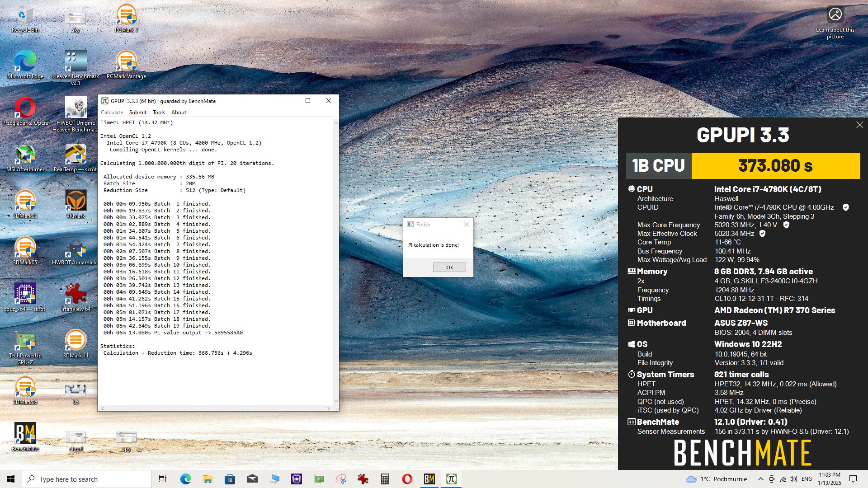
Task: Open Calculator from the taskbar
Action: click(385, 479)
